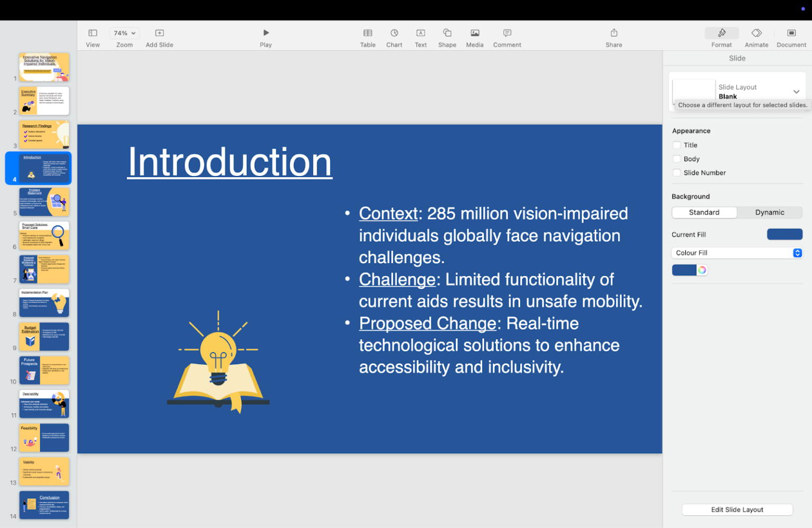Select the Format tab
Image resolution: width=812 pixels, height=528 pixels.
[721, 37]
